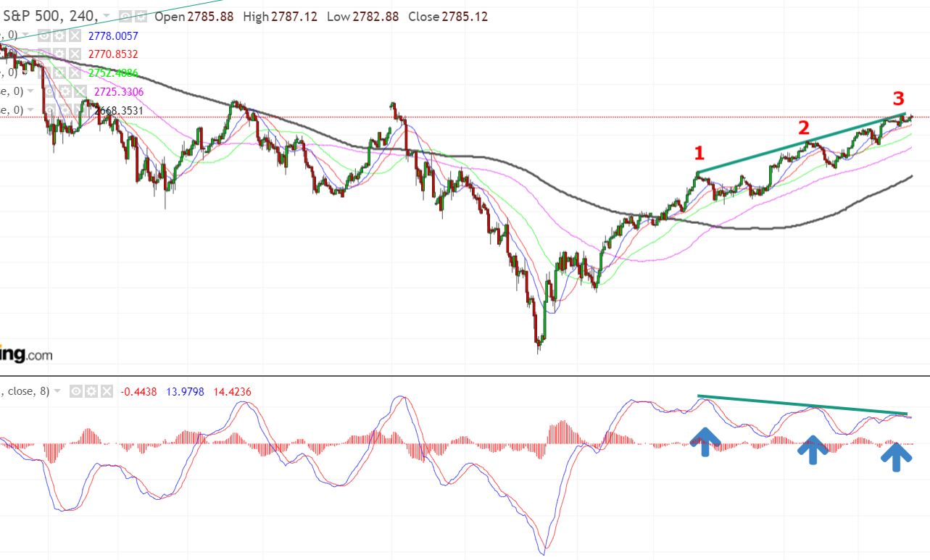Toggle visibility eye for S&P 500 main series
This screenshot has height=560, width=930.
(125, 16)
